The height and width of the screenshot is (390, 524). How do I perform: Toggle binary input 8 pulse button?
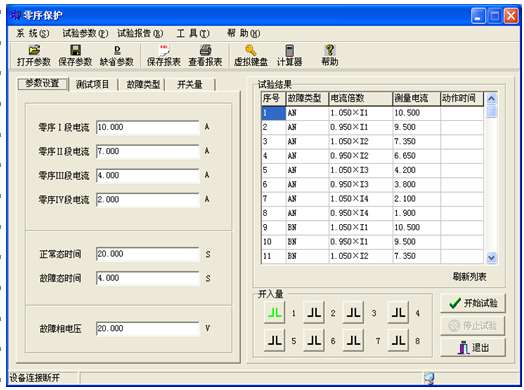[398, 340]
